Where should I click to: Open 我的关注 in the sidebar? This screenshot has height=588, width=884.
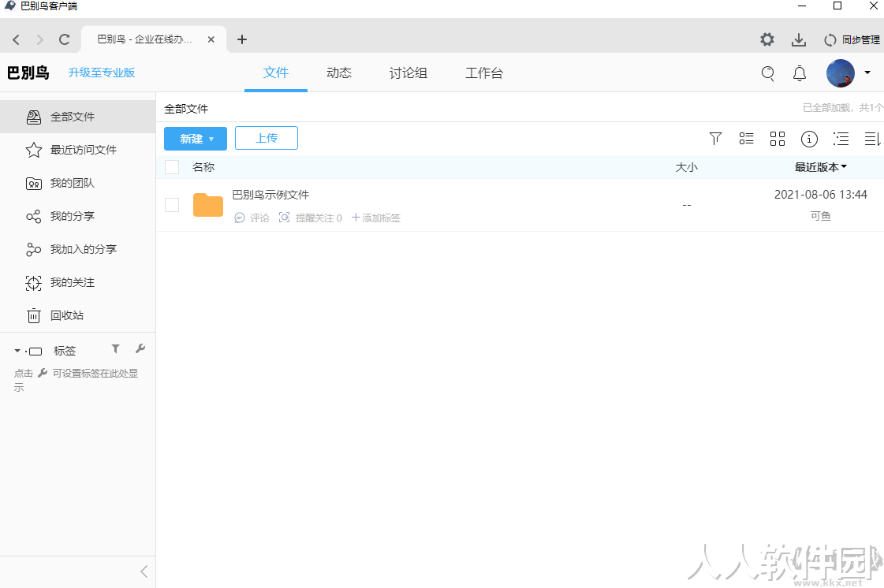point(78,282)
